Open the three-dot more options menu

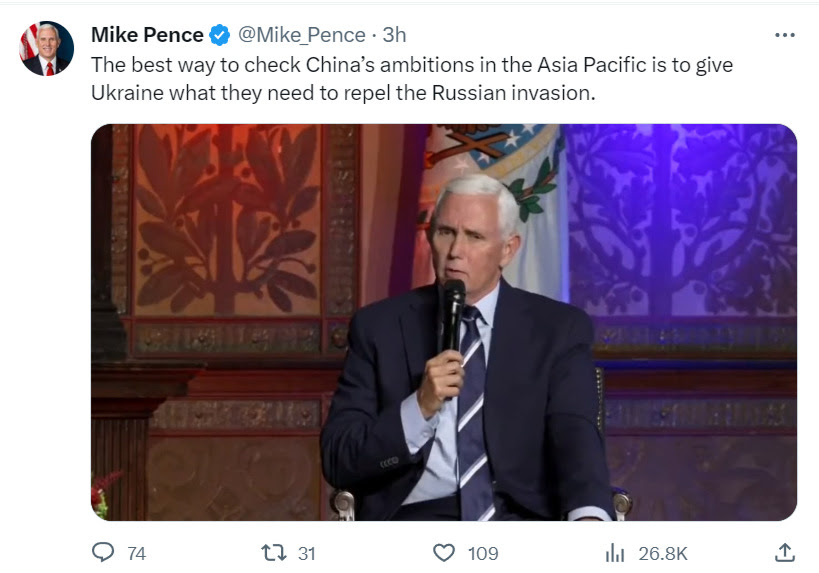pyautogui.click(x=785, y=34)
